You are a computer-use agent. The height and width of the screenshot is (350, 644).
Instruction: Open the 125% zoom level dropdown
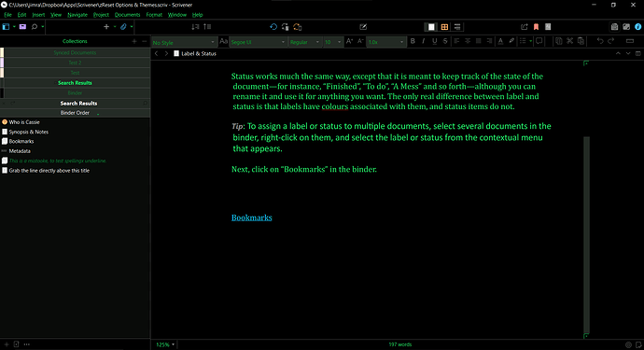pyautogui.click(x=165, y=344)
